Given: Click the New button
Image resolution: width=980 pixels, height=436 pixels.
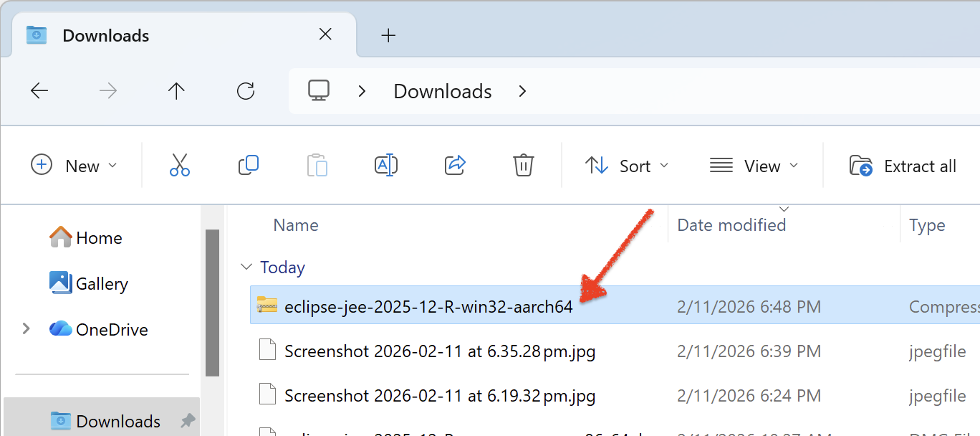Looking at the screenshot, I should [75, 165].
